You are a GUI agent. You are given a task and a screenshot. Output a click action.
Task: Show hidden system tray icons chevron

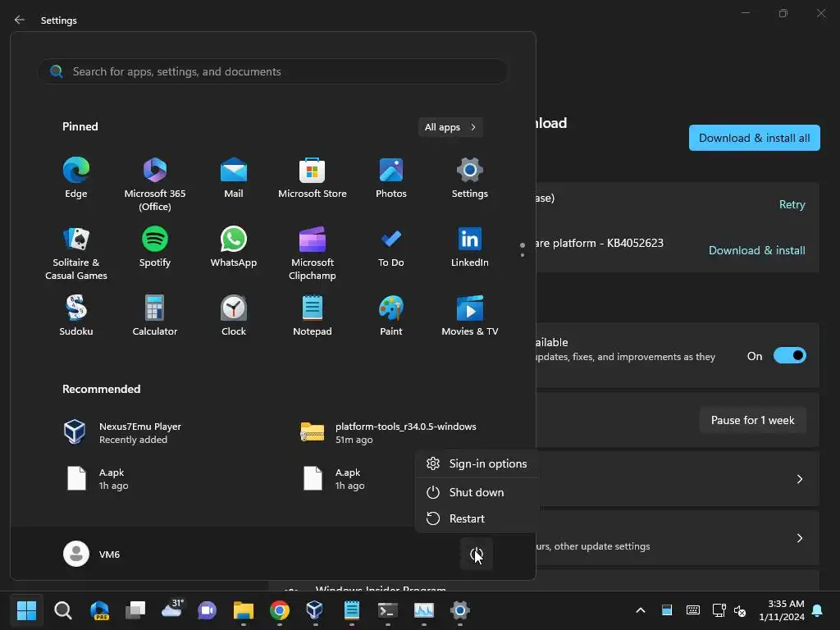[x=640, y=609]
